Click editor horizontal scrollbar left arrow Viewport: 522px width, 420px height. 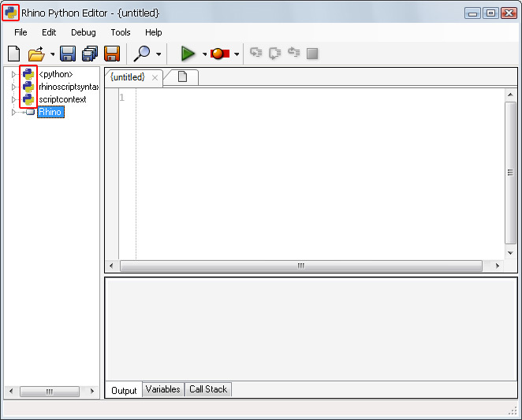(111, 266)
